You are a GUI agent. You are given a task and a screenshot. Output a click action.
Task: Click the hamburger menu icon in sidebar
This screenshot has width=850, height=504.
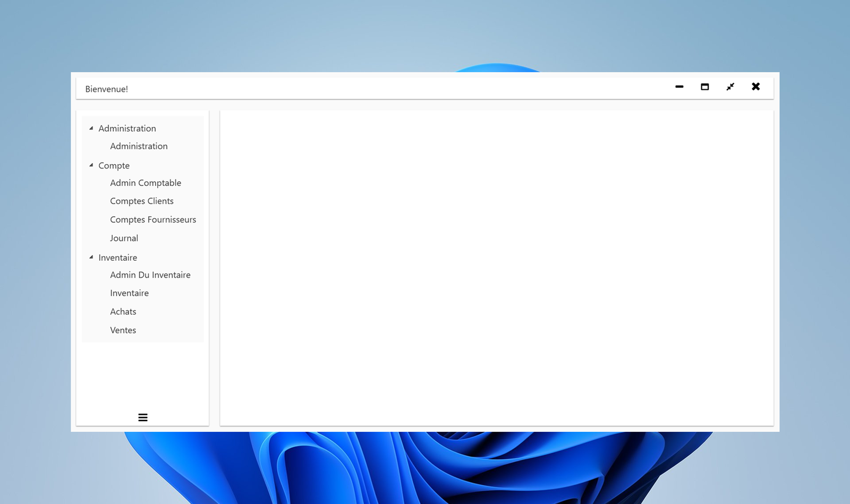[143, 417]
